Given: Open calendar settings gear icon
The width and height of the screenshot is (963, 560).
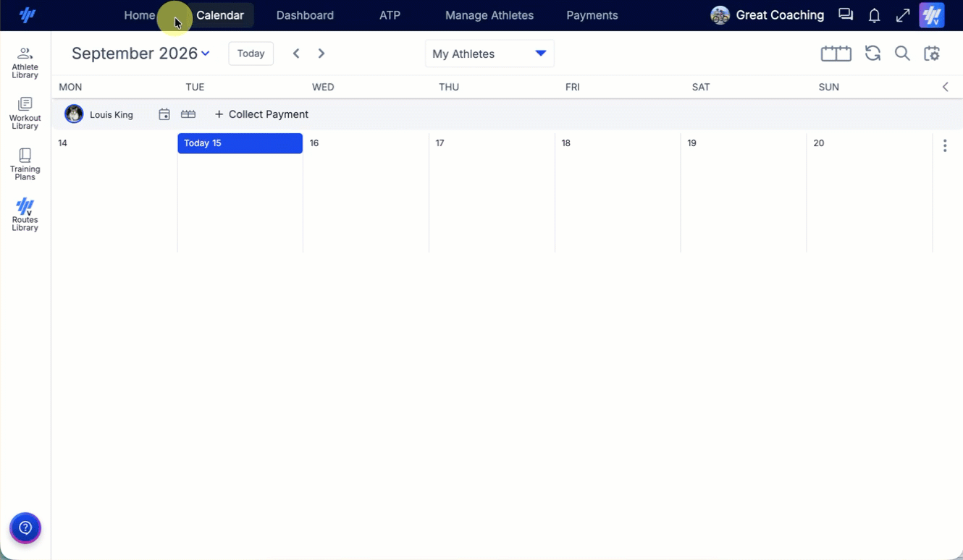Looking at the screenshot, I should (x=932, y=54).
